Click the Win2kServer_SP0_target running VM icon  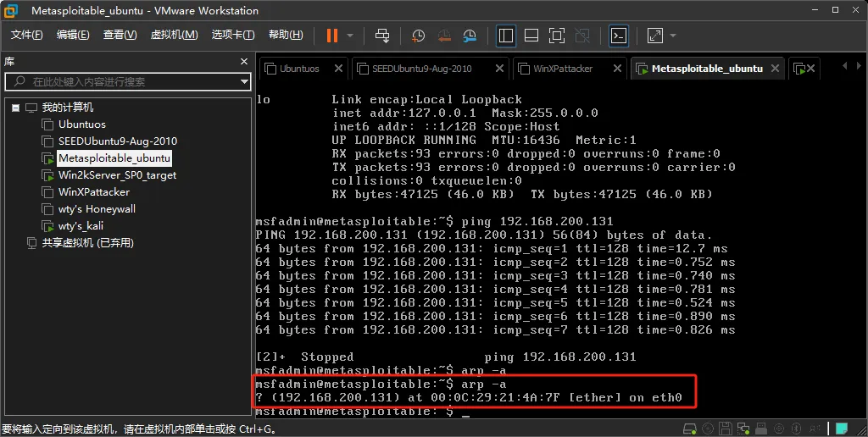point(48,175)
